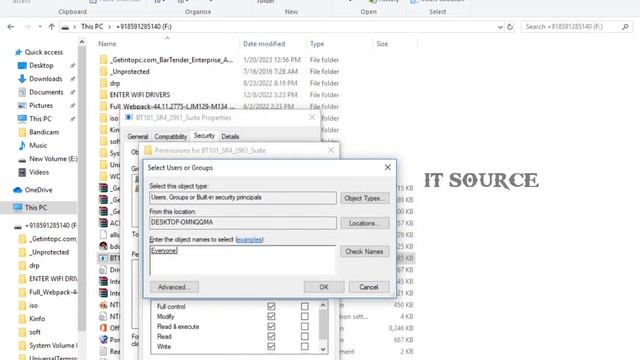
Task: Sort by Size column header
Action: [x=382, y=44]
